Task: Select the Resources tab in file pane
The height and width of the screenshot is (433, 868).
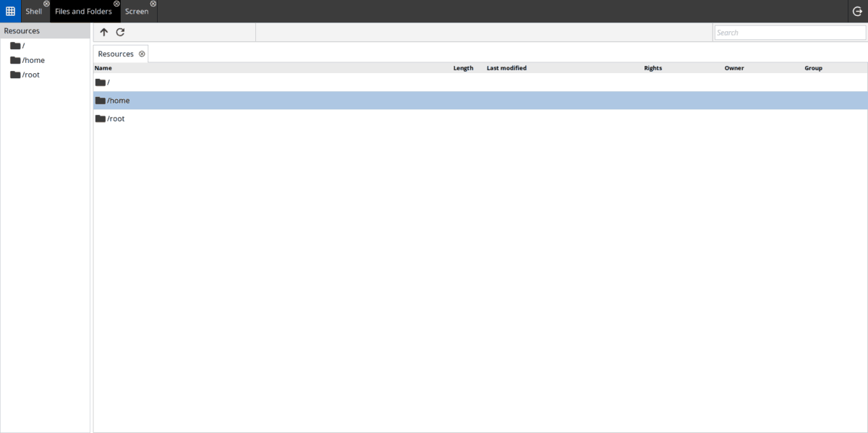Action: (116, 54)
